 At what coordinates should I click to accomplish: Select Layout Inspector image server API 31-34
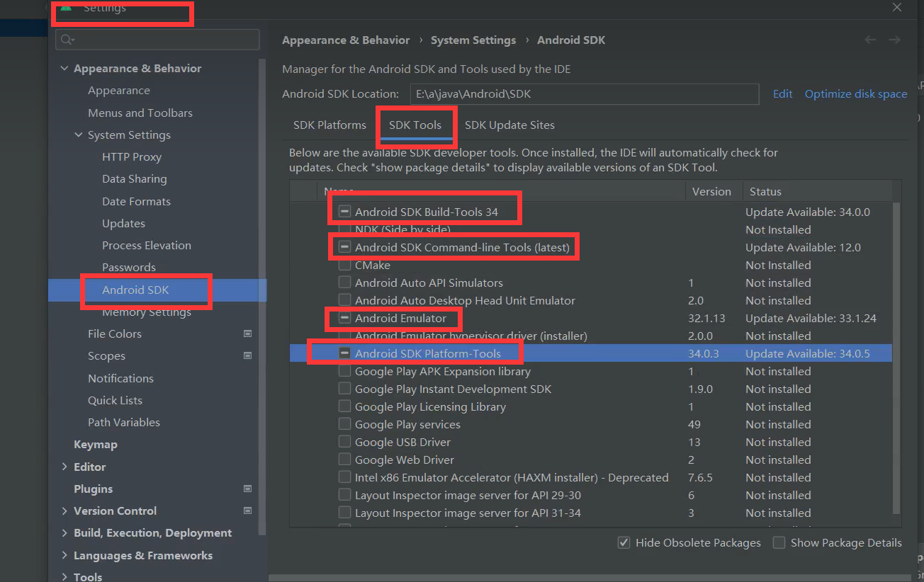[591, 513]
